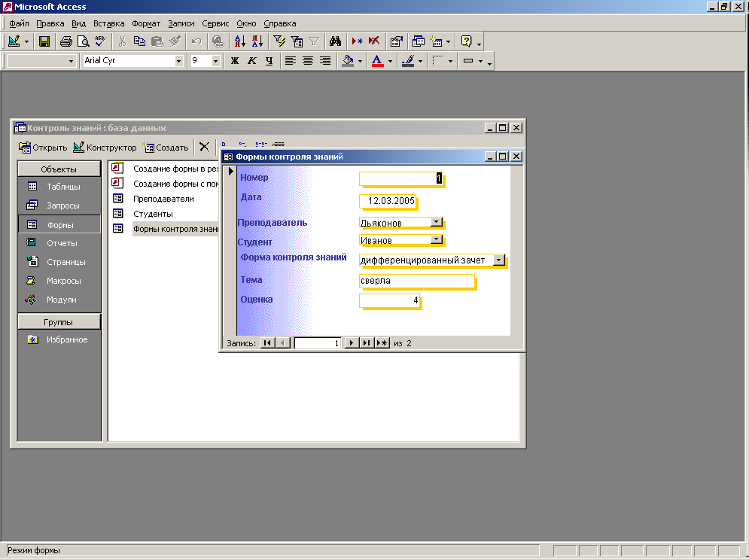Click the Insert Hyperlink globe icon

(218, 41)
